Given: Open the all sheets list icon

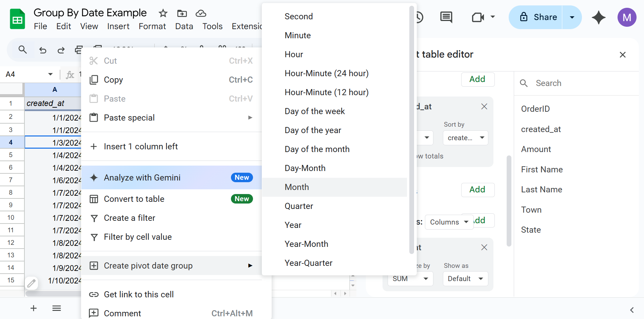Looking at the screenshot, I should pos(56,308).
